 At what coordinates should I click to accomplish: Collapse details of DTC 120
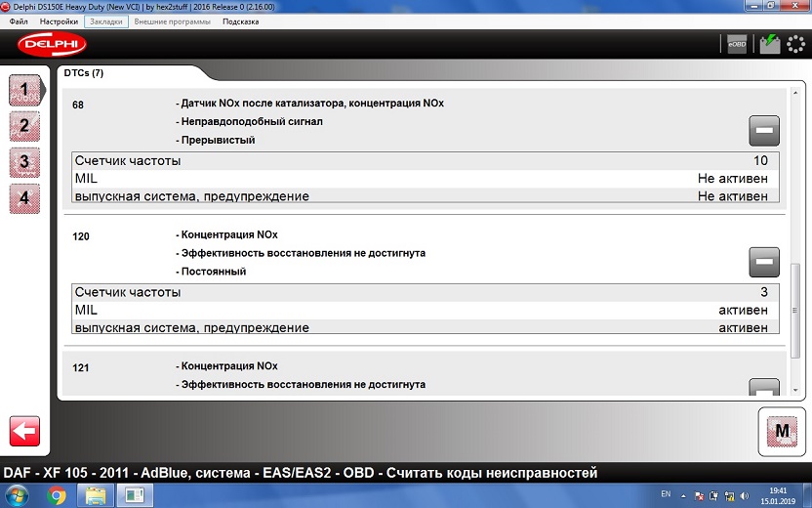pyautogui.click(x=764, y=262)
